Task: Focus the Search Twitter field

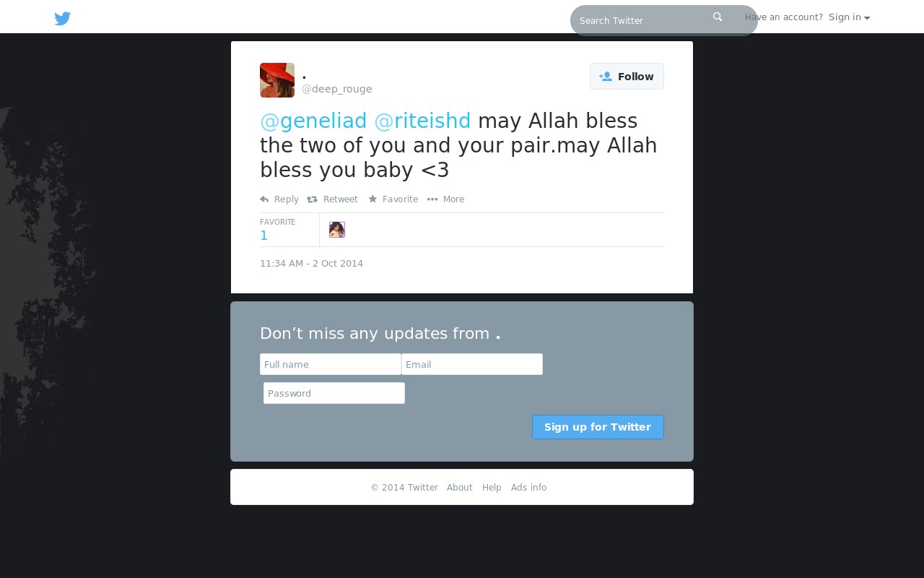Action: (x=642, y=20)
